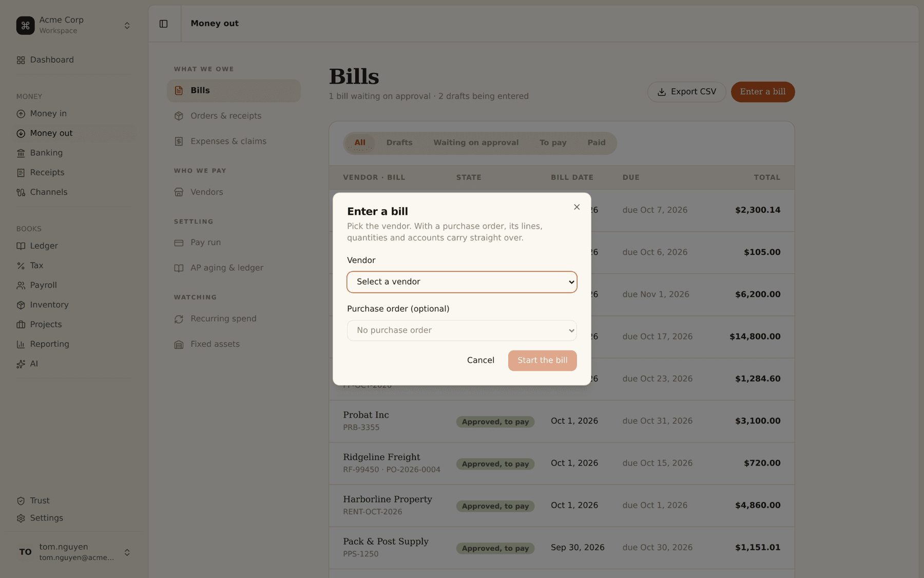Click the Acme Corp logo icon
The image size is (924, 578).
[x=25, y=25]
